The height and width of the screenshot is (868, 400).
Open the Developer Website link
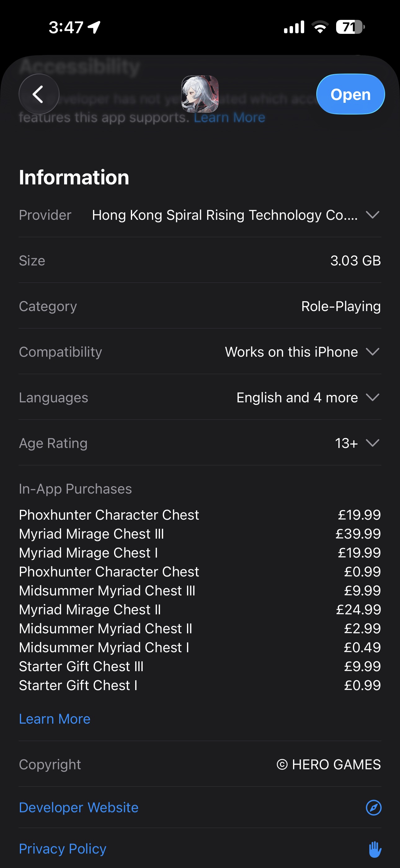[x=79, y=807]
